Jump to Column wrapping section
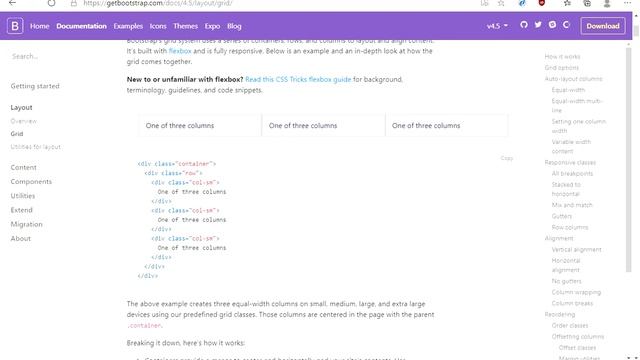Viewport: 640px width, 360px height. click(x=576, y=292)
